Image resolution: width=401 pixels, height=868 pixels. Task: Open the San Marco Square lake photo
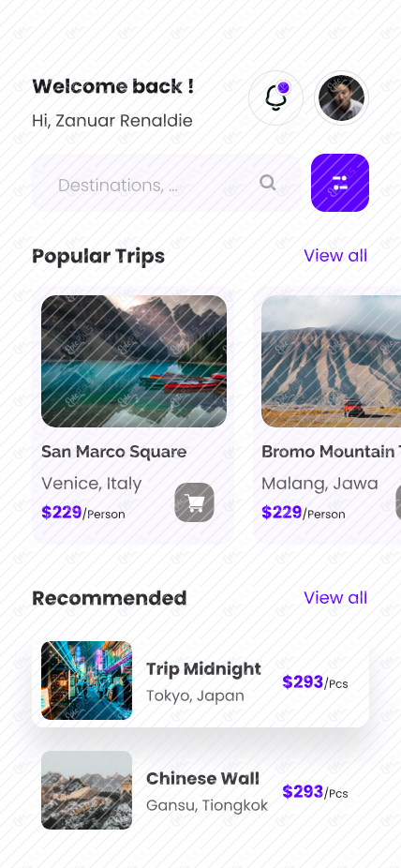click(x=134, y=361)
